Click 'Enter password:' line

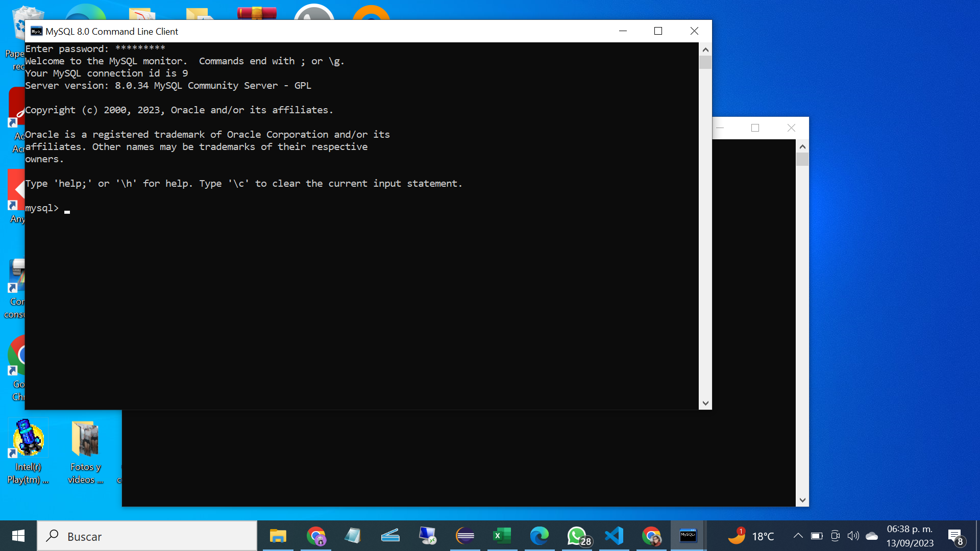pos(95,49)
